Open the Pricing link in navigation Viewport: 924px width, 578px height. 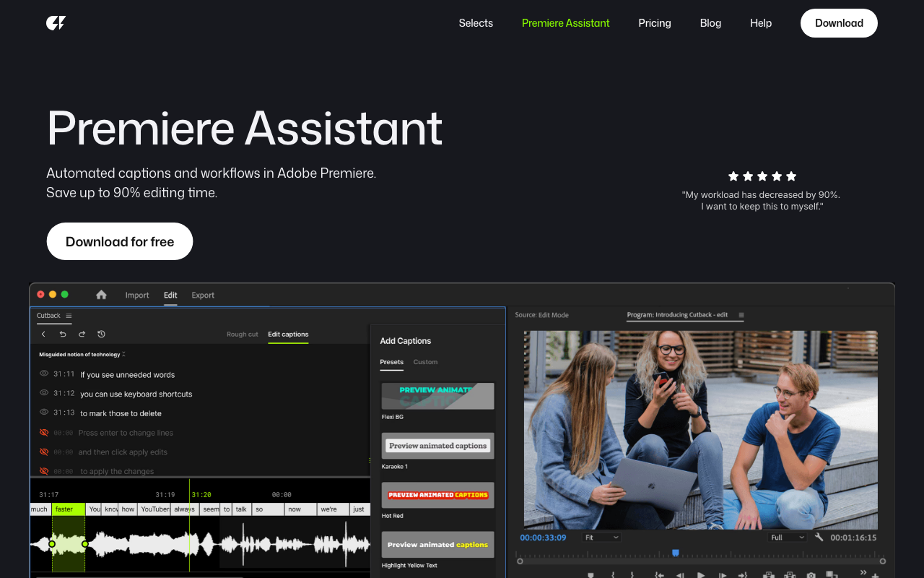click(x=654, y=23)
